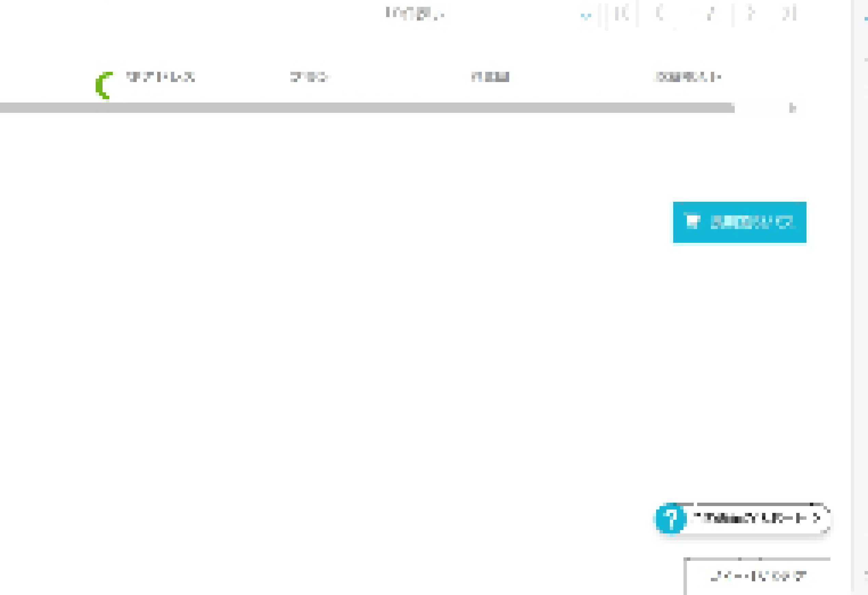Go to the previous page of results
The width and height of the screenshot is (868, 595).
click(659, 13)
